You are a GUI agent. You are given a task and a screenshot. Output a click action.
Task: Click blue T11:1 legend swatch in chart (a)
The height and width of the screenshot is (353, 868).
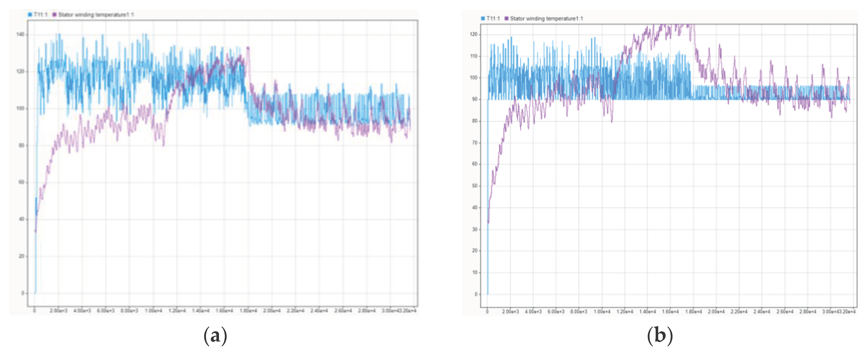click(30, 15)
